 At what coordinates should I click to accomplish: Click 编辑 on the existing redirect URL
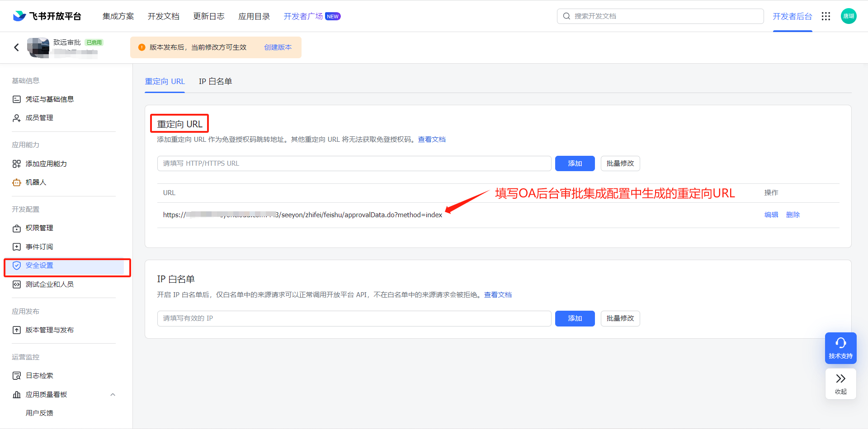pyautogui.click(x=771, y=214)
